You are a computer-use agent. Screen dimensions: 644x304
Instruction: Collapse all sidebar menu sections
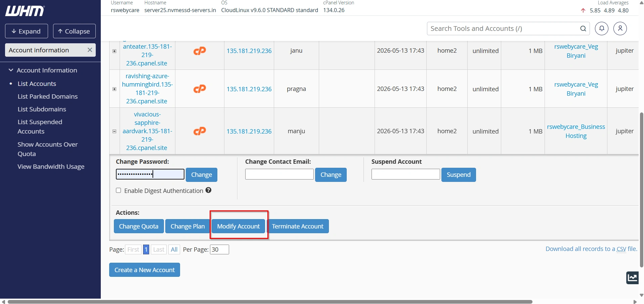click(x=74, y=31)
